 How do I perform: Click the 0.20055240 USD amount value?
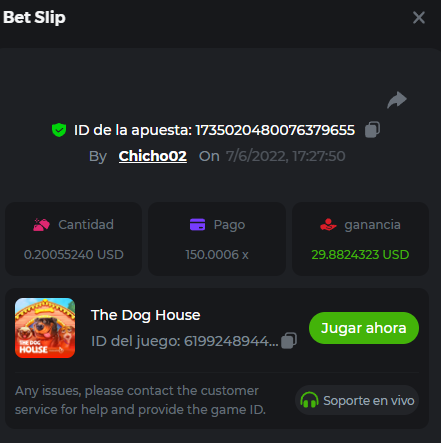(74, 255)
